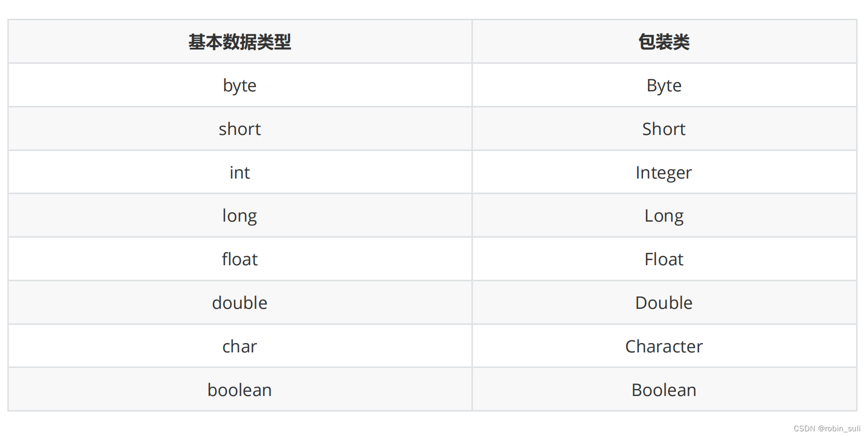Viewport: 868px width, 437px height.
Task: Click the 基本数据类型 column header
Action: [x=240, y=42]
